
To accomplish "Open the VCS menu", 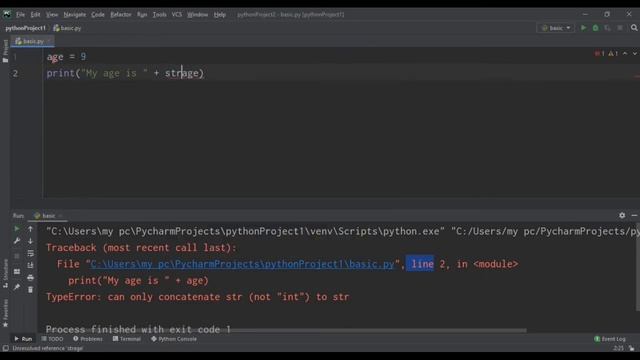I will coord(177,14).
